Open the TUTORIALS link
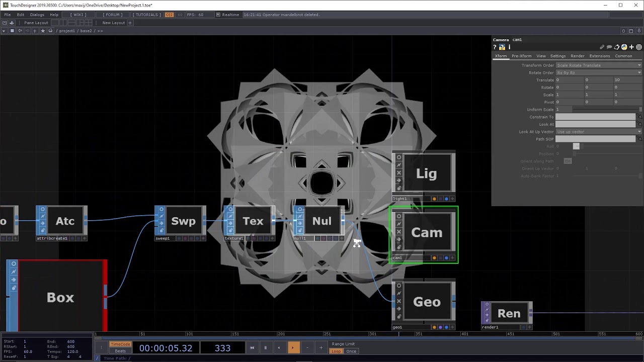 (x=147, y=15)
